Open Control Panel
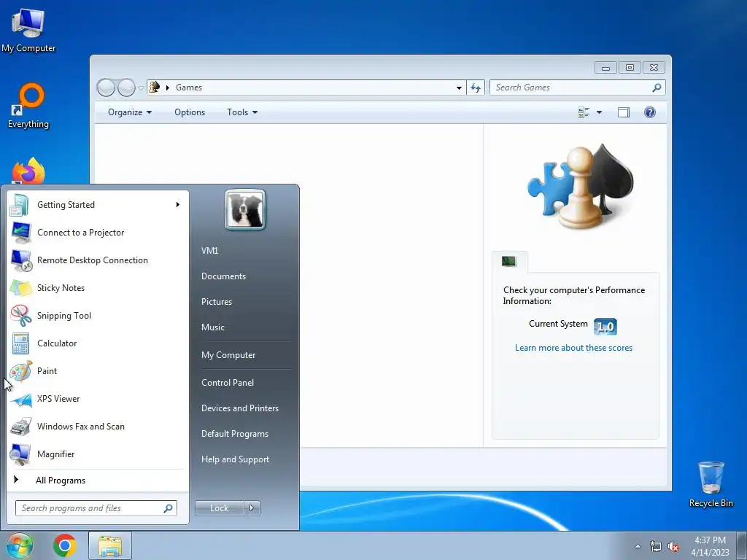 coord(228,383)
